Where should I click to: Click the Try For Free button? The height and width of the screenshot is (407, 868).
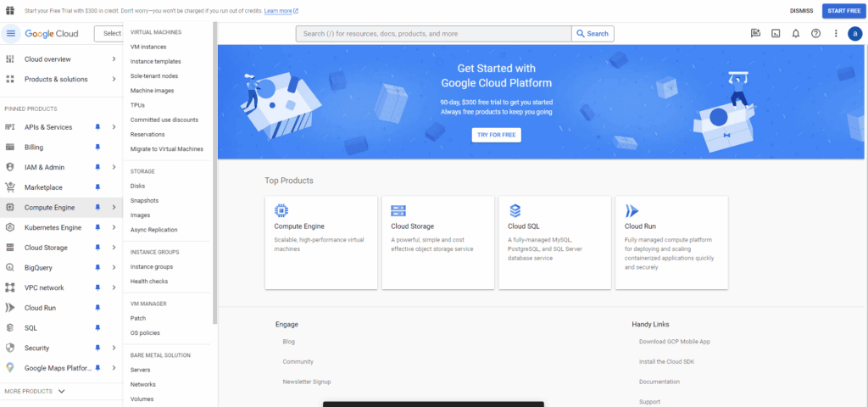coord(496,136)
